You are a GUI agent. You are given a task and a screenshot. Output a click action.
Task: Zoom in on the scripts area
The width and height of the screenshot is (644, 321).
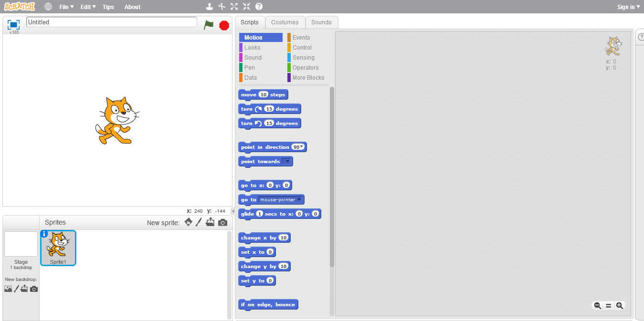tap(619, 305)
